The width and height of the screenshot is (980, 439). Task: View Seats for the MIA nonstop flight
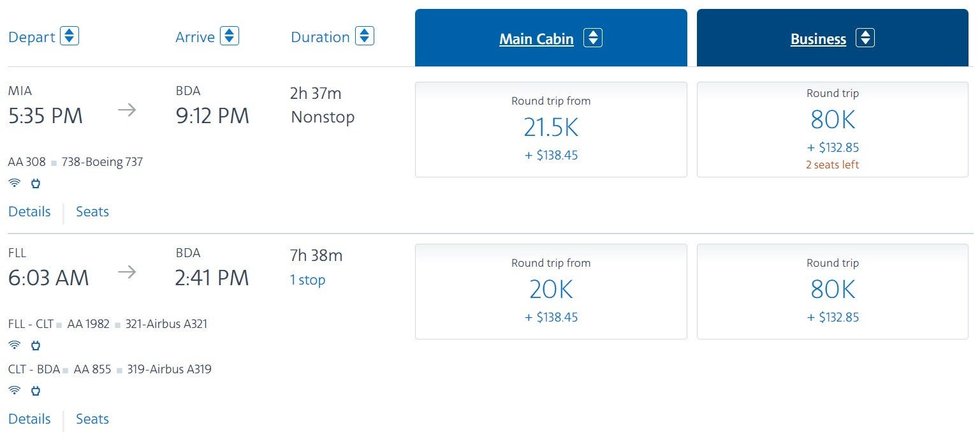(x=92, y=212)
